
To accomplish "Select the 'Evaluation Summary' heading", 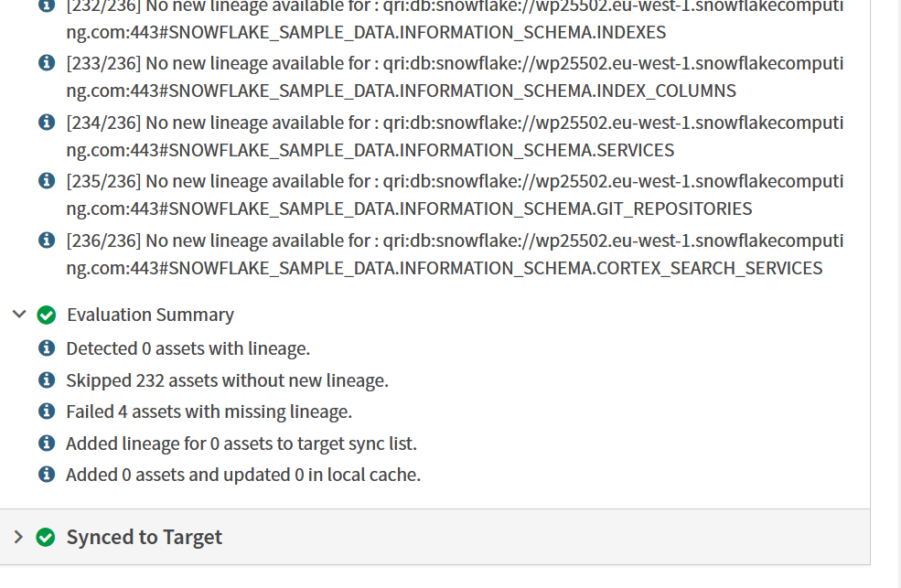I will pos(150,314).
